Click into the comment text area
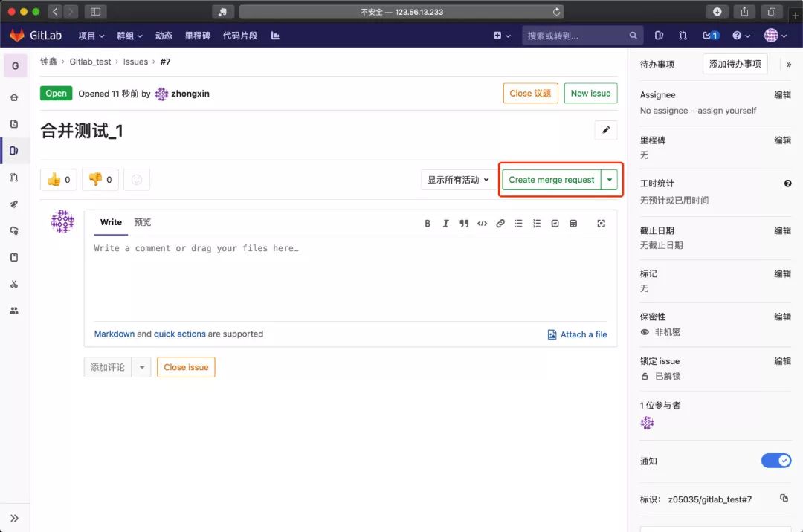803x532 pixels. [350, 279]
